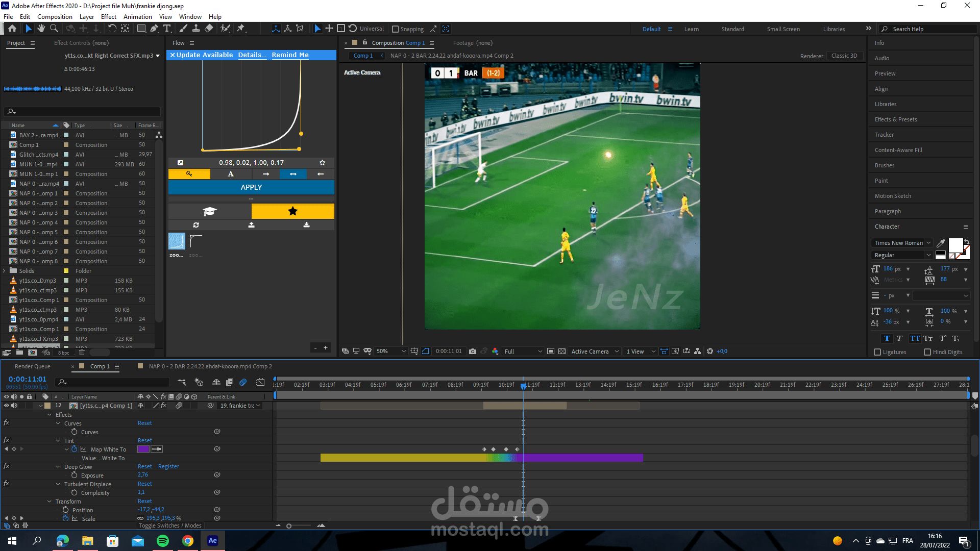This screenshot has height=551, width=980.
Task: Select the Clone Stamp tool
Action: point(195,29)
